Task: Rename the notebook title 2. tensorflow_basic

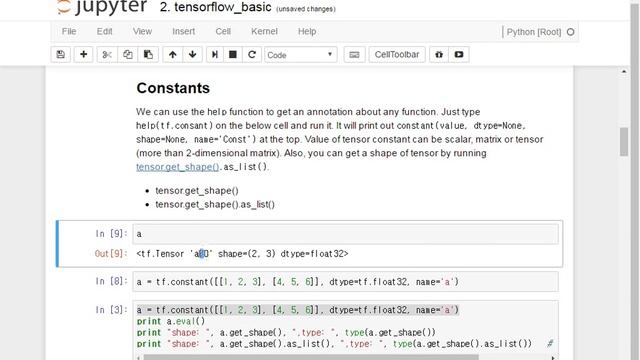Action: [x=216, y=7]
